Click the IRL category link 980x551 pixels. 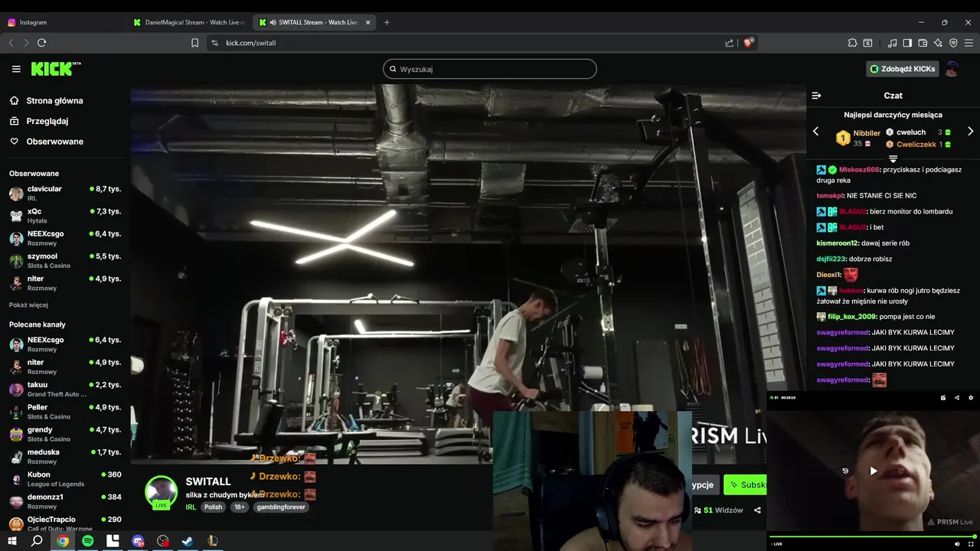[191, 507]
